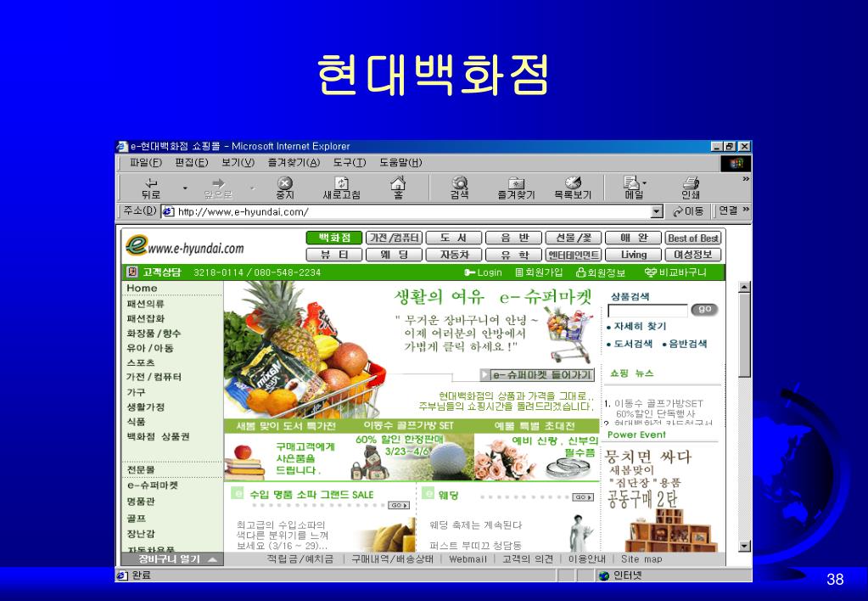Click the address bar URL field
Image resolution: width=868 pixels, height=601 pixels.
point(413,211)
